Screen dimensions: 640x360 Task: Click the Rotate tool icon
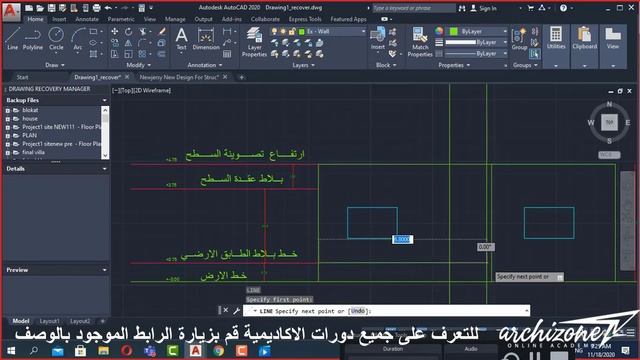[129, 31]
